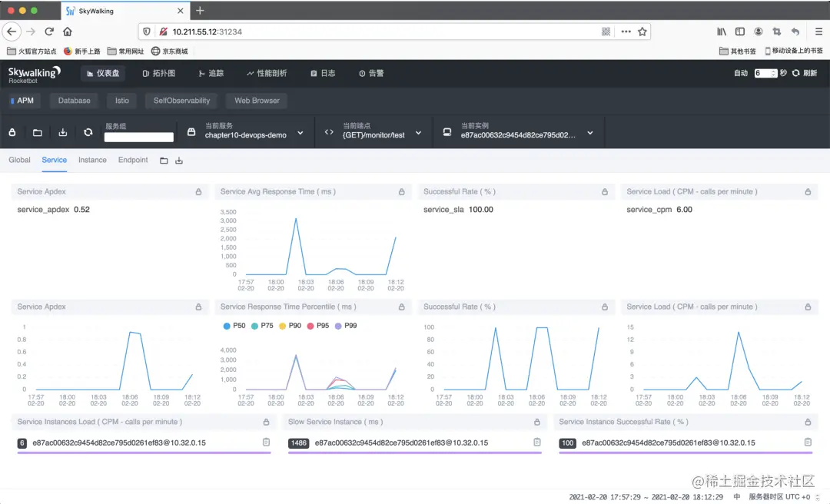The image size is (830, 504).
Task: Toggle the dashboard edit lock icon
Action: point(12,132)
